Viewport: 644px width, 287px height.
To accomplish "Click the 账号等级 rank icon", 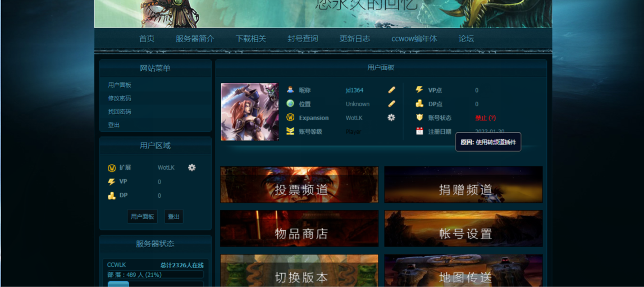I will pyautogui.click(x=290, y=131).
